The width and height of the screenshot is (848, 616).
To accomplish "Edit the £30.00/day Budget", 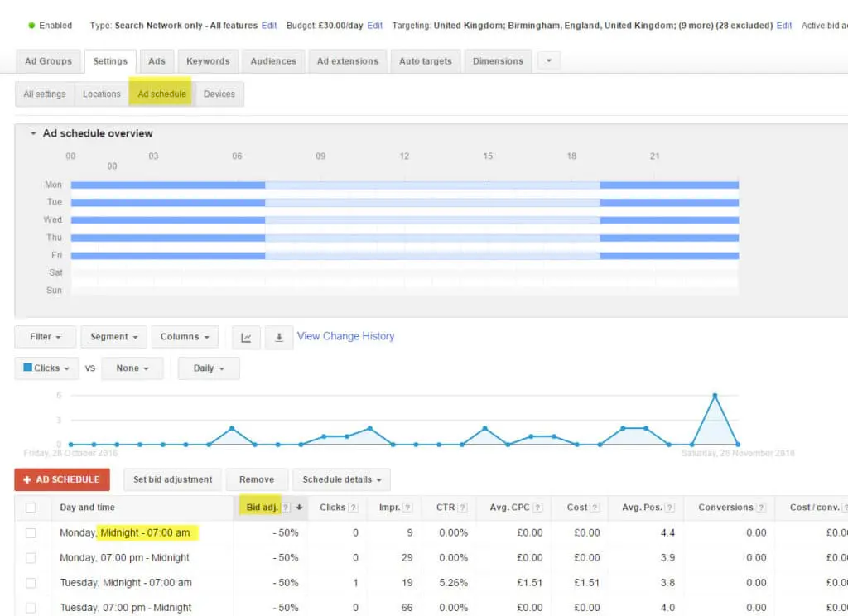I will click(375, 26).
